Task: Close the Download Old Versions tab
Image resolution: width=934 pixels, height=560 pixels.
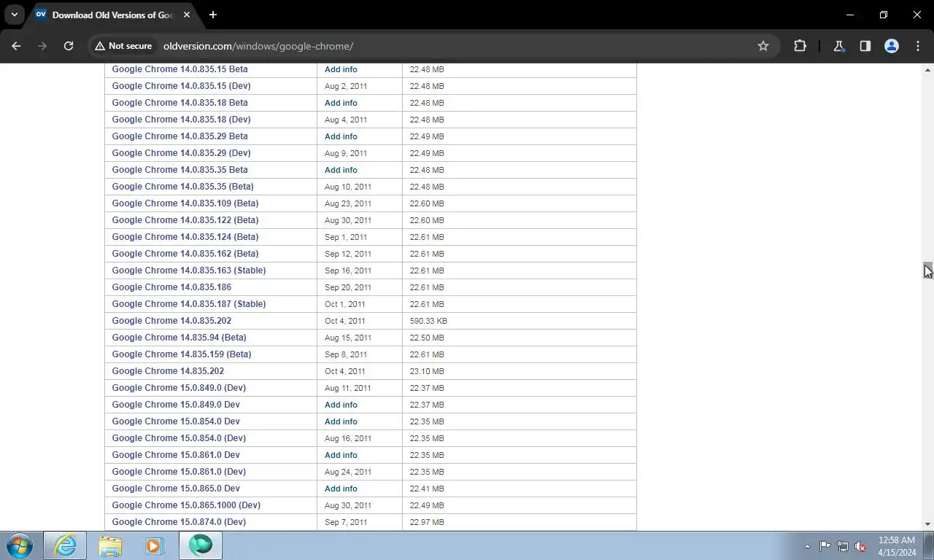Action: 187,15
